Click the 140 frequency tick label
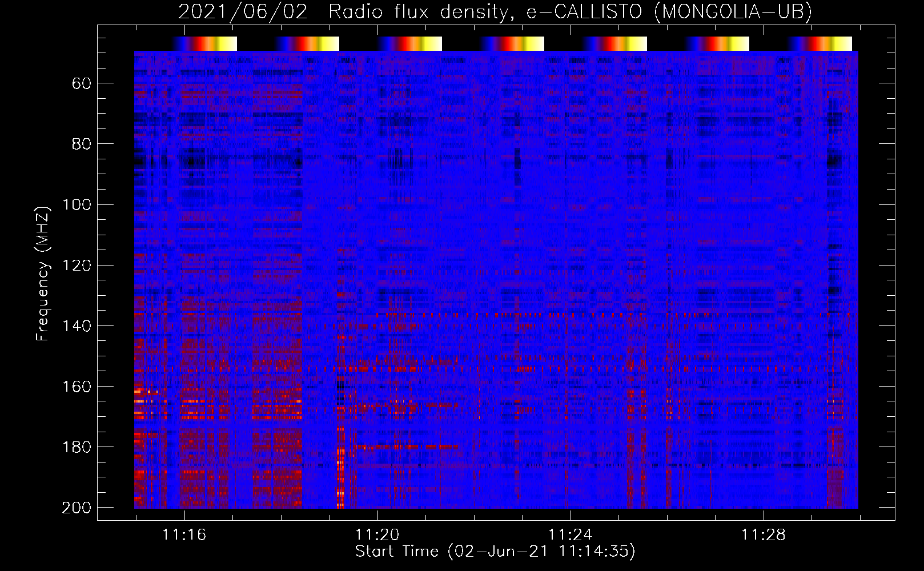This screenshot has width=924, height=571. (77, 325)
